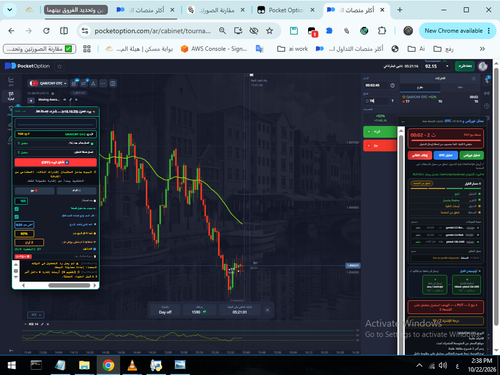
Task: Toggle the Moving Average visibility eye
Action: (x=65, y=100)
